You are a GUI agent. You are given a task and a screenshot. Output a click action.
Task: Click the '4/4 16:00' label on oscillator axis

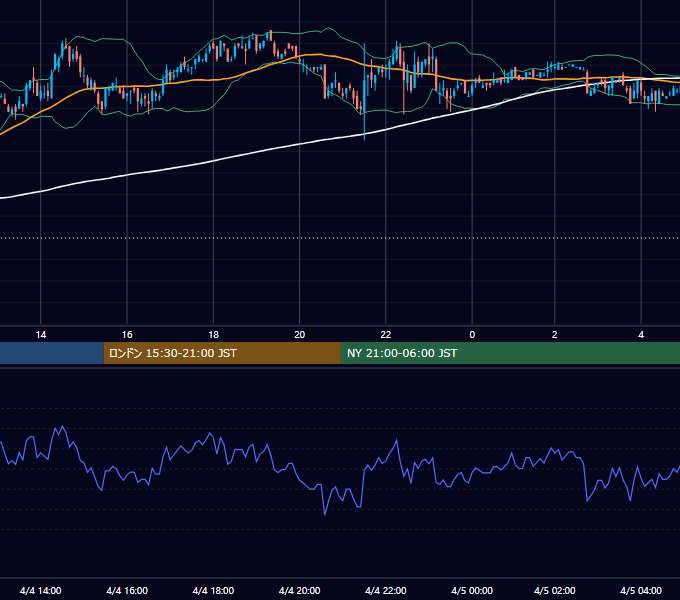coord(127,590)
